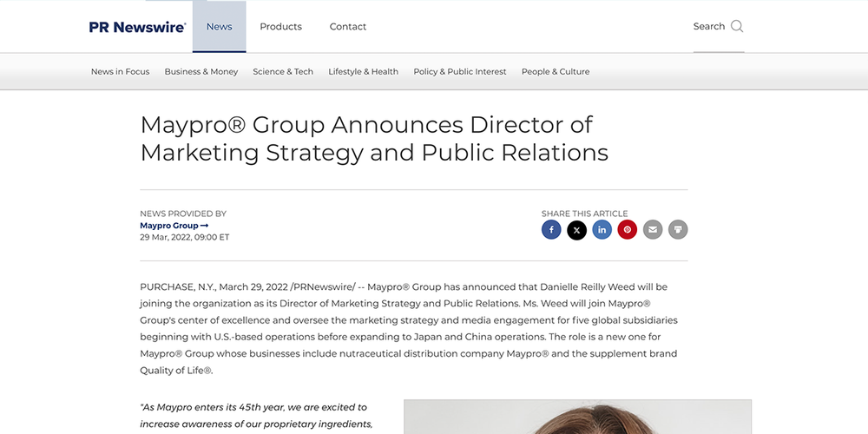Expand Science & Tech category

[283, 72]
